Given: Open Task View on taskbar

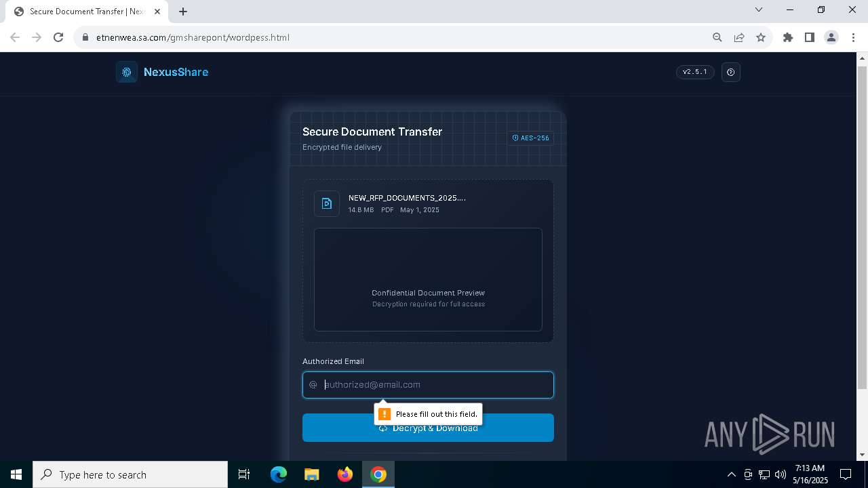Looking at the screenshot, I should tap(244, 474).
